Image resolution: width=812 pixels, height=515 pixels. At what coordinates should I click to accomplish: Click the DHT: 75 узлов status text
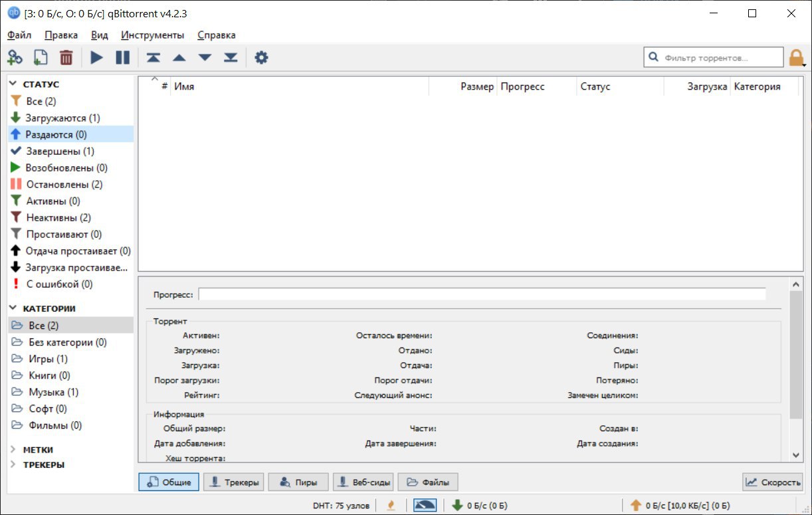pyautogui.click(x=343, y=506)
